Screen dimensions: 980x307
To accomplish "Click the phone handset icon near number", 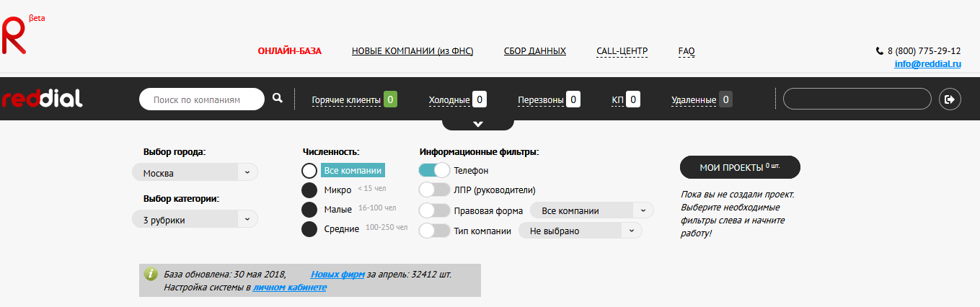I will [879, 51].
